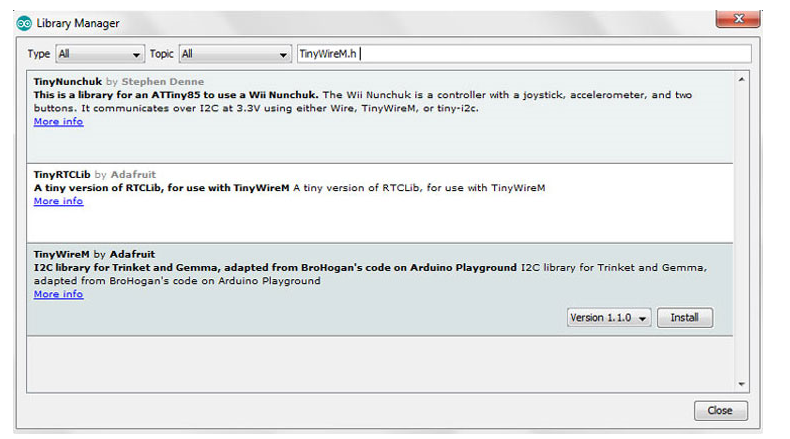Click the Arduino logo in title bar
The image size is (790, 439).
tap(24, 22)
